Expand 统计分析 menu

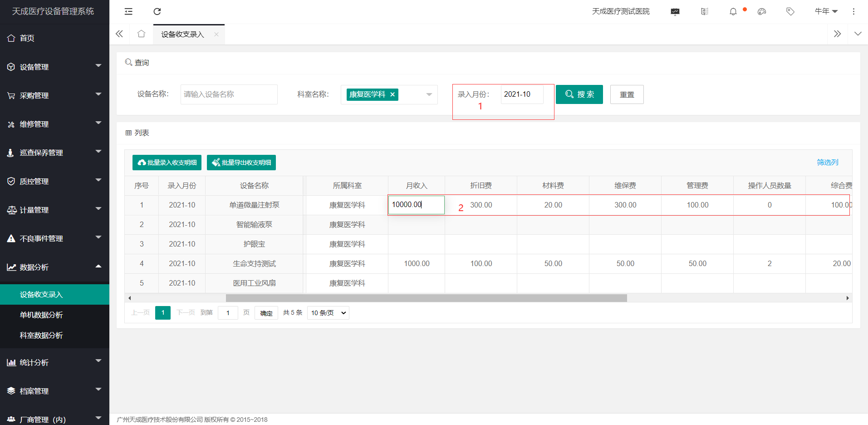click(x=54, y=362)
